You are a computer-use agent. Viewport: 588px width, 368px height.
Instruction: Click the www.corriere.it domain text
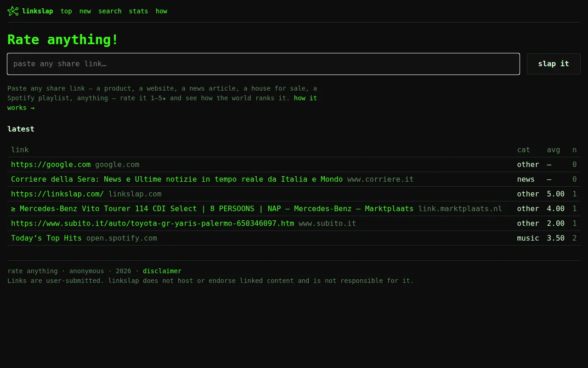(380, 179)
